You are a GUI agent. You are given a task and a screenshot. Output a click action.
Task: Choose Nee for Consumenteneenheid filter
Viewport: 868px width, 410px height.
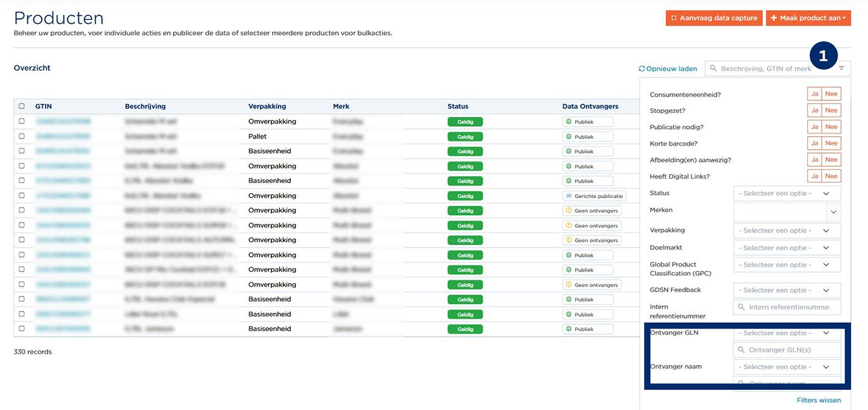point(832,94)
